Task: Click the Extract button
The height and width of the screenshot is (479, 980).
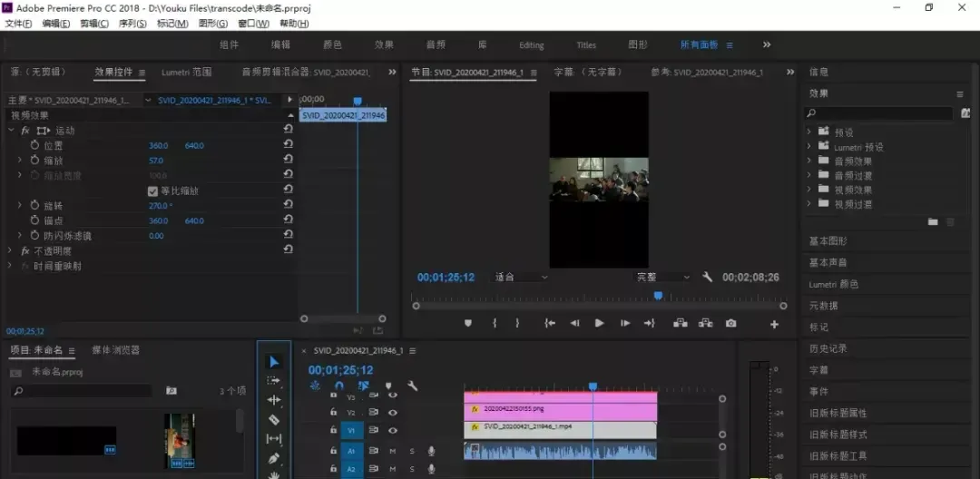Action: coord(706,323)
